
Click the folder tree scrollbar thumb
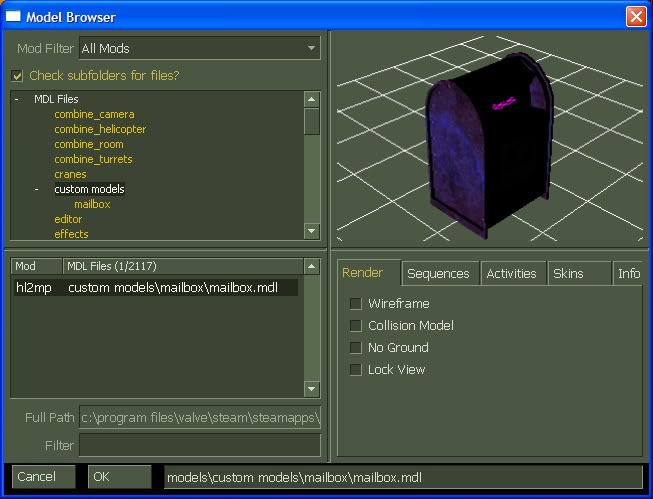coord(312,121)
